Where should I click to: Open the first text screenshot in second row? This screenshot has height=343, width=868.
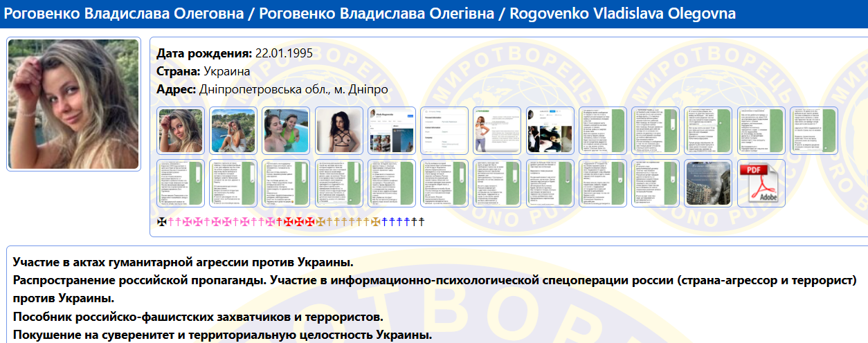181,183
